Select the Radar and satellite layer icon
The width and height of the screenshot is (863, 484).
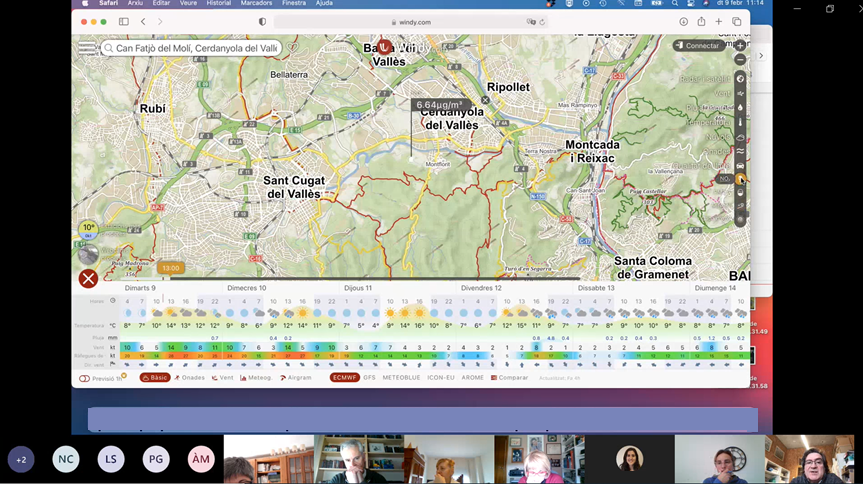(740, 79)
